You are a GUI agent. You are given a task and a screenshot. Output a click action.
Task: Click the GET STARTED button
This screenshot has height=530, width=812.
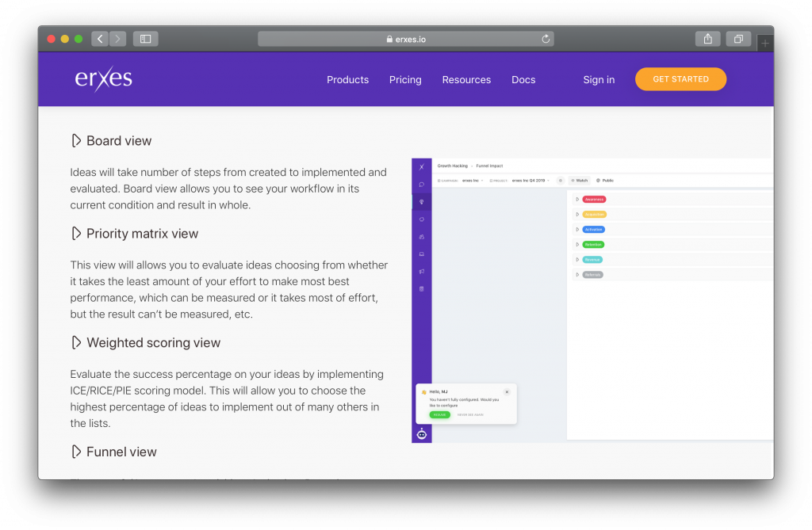680,79
